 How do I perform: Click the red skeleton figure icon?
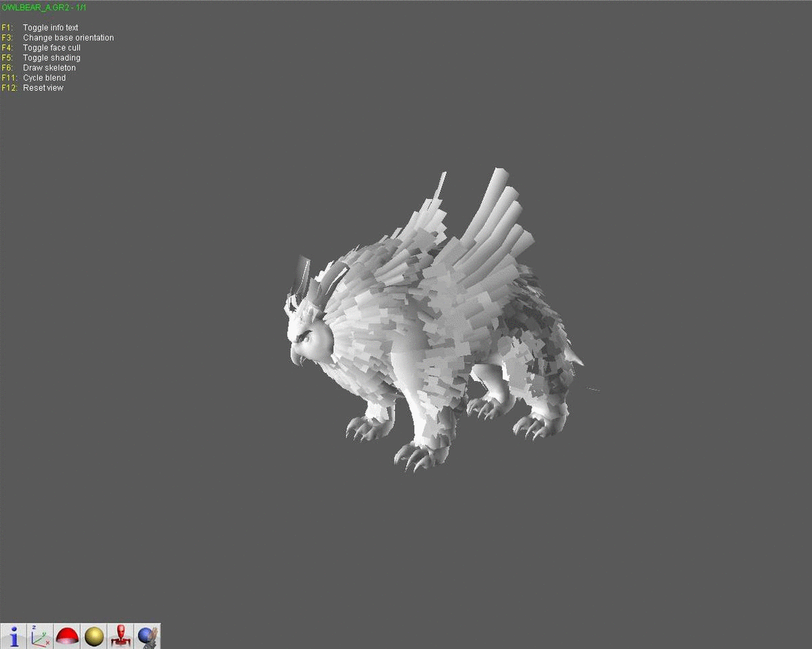click(x=120, y=636)
